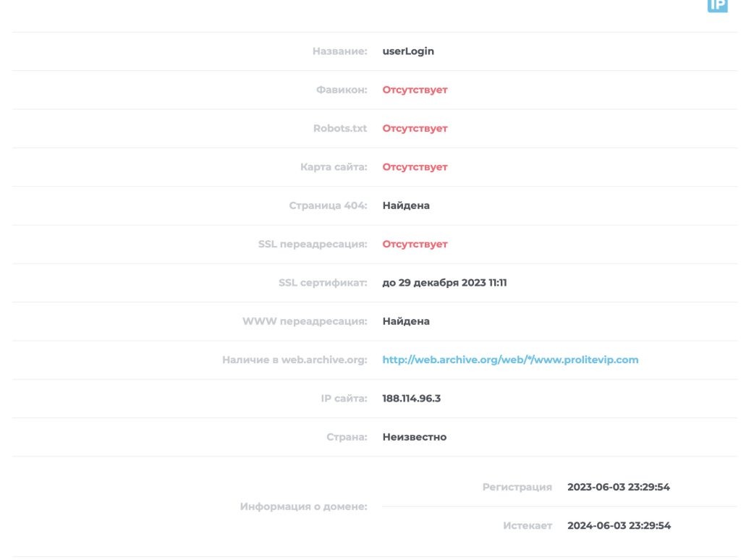The image size is (741, 560).
Task: Click the Фавикон Отсутствует status
Action: pyautogui.click(x=415, y=90)
